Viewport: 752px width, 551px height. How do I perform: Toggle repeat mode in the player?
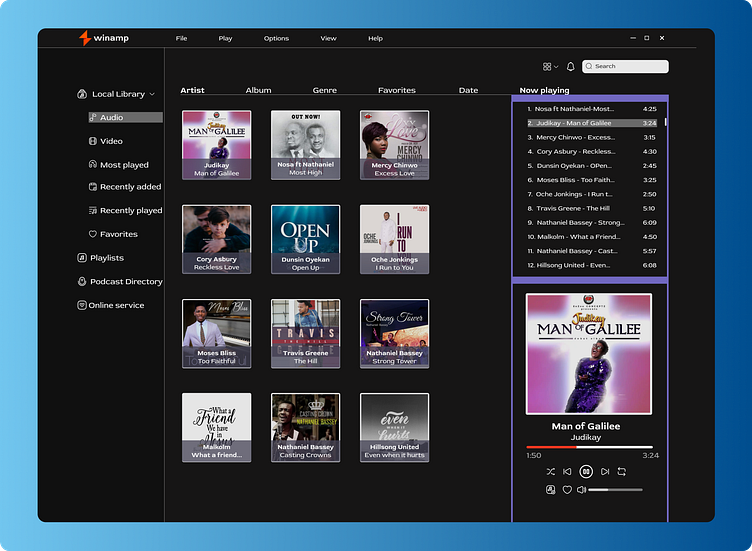point(622,471)
